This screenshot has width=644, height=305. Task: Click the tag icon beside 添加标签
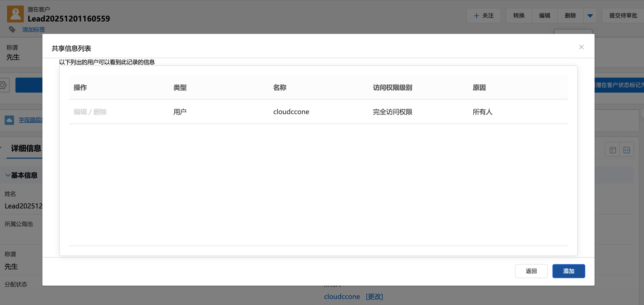[12, 30]
